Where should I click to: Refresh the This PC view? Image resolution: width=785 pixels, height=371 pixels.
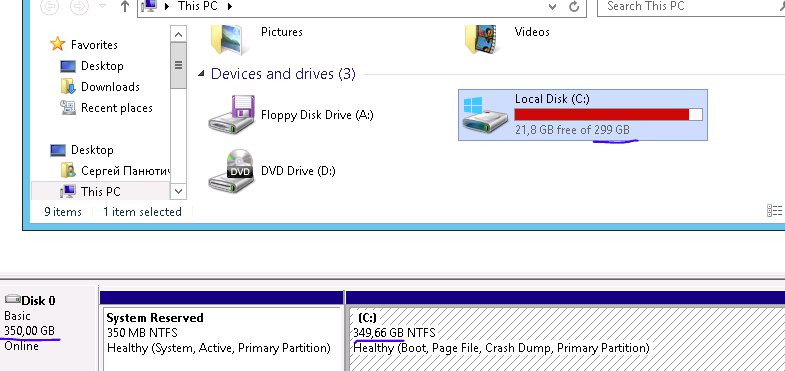(574, 7)
